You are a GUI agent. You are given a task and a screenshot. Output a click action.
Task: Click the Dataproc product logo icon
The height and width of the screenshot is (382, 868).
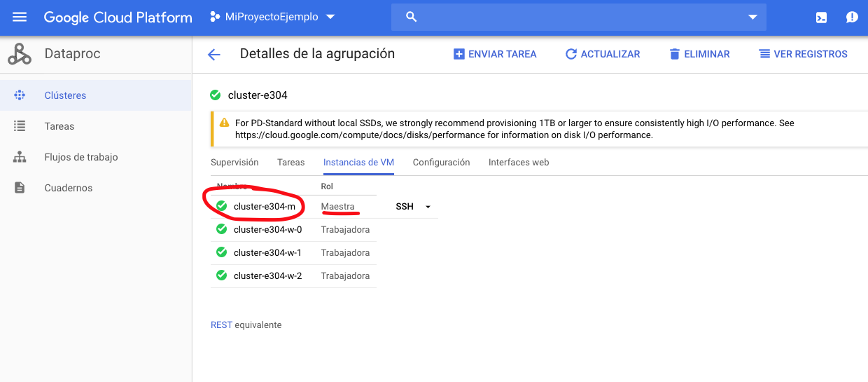click(x=20, y=54)
